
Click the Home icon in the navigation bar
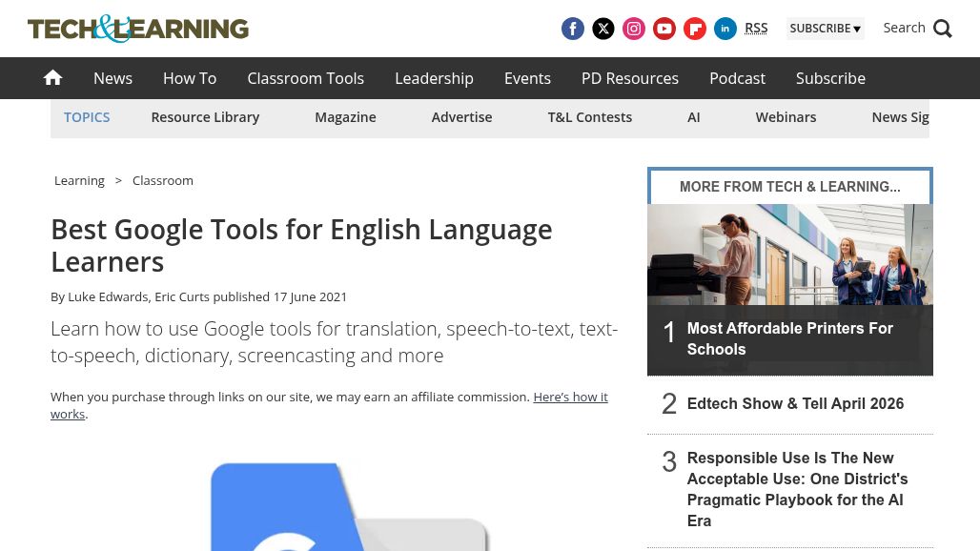point(52,77)
